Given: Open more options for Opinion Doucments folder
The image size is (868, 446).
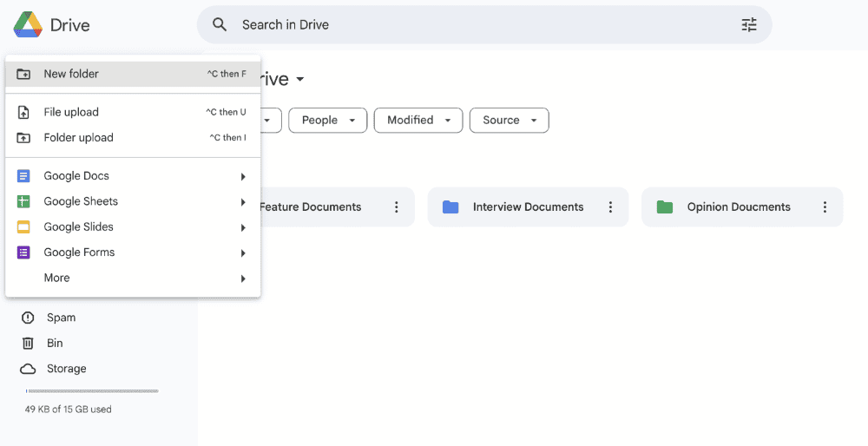Looking at the screenshot, I should click(x=825, y=207).
